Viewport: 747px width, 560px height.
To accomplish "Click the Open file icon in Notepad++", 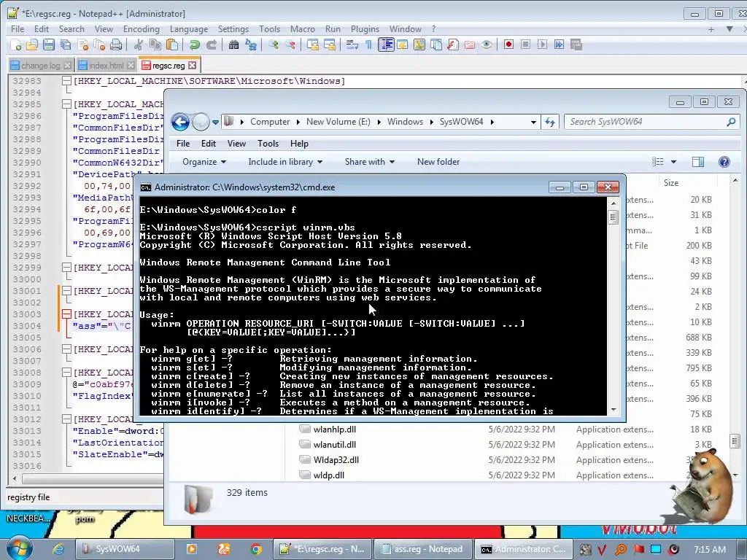I will pos(32,44).
